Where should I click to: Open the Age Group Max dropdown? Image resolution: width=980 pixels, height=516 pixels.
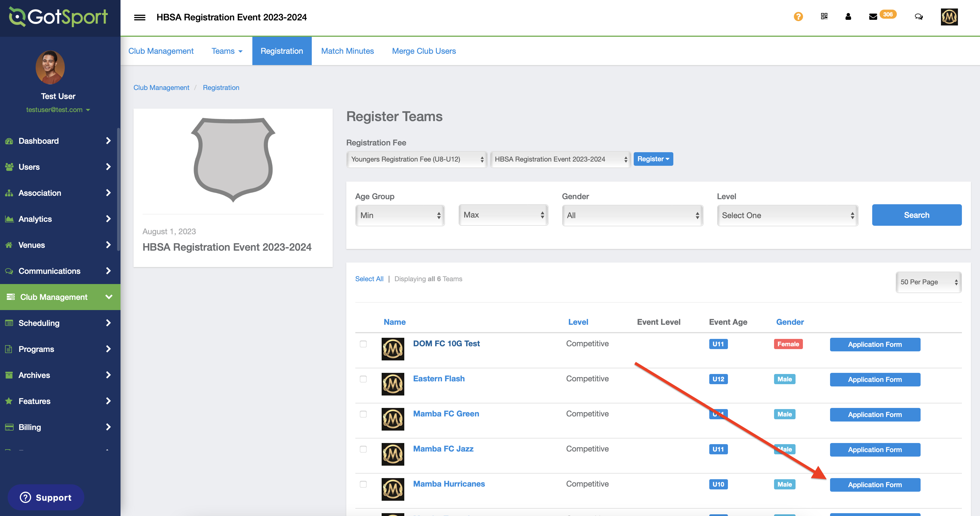503,215
